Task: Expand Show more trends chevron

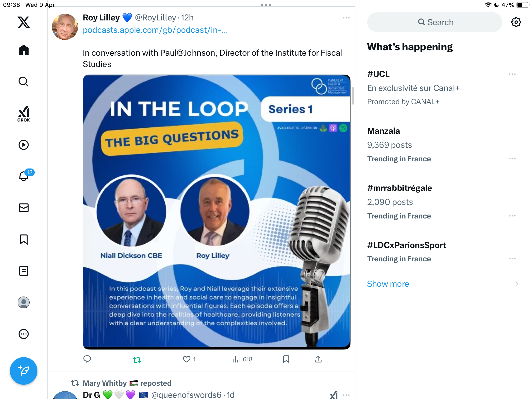Action: coord(517,284)
